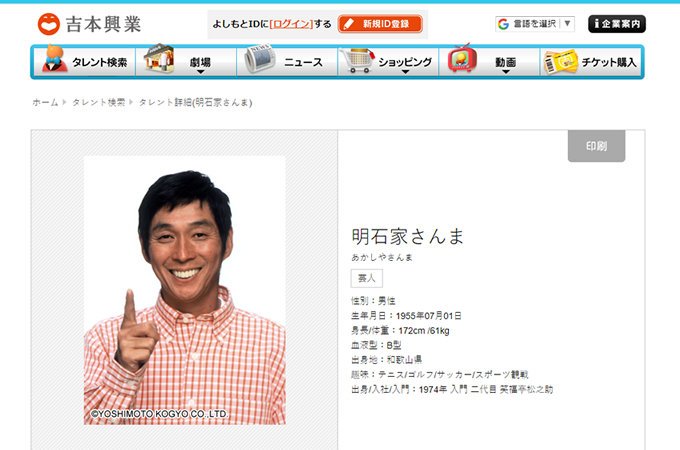Click the theater building icon
Viewport: 680px width, 450px height.
pyautogui.click(x=159, y=58)
